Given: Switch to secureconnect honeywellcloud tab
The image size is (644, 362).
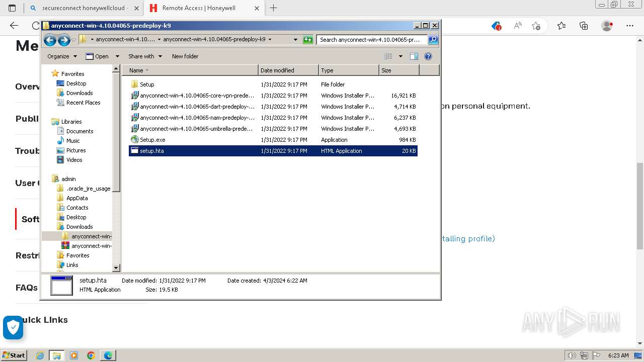Looking at the screenshot, I should coord(84,8).
